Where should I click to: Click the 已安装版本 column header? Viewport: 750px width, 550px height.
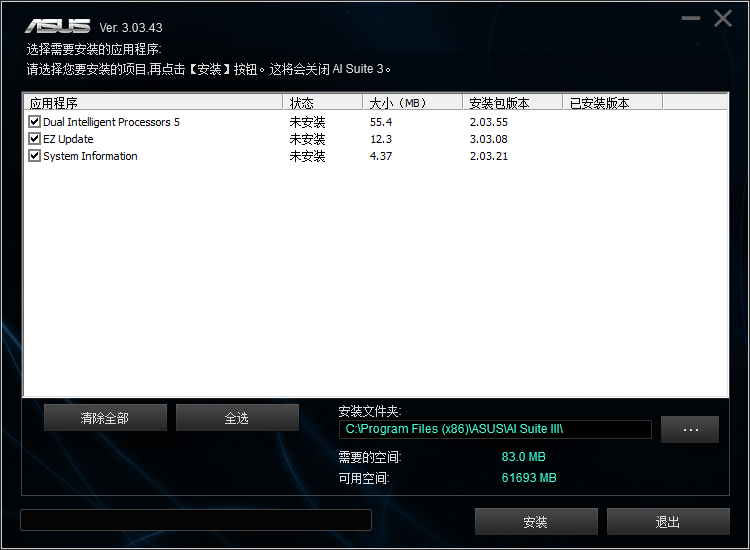[x=613, y=102]
